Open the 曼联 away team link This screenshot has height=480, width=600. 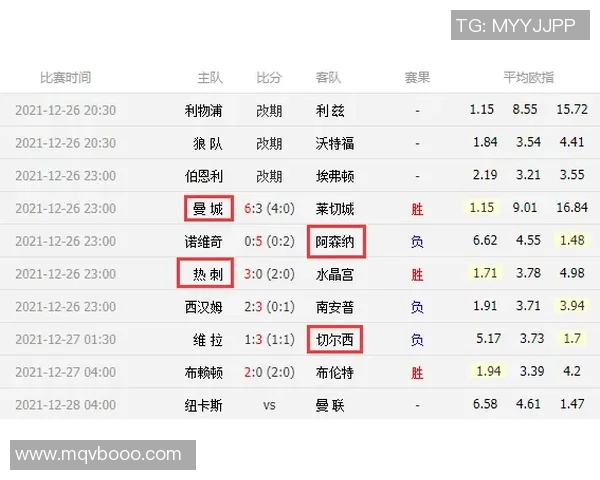pos(329,405)
